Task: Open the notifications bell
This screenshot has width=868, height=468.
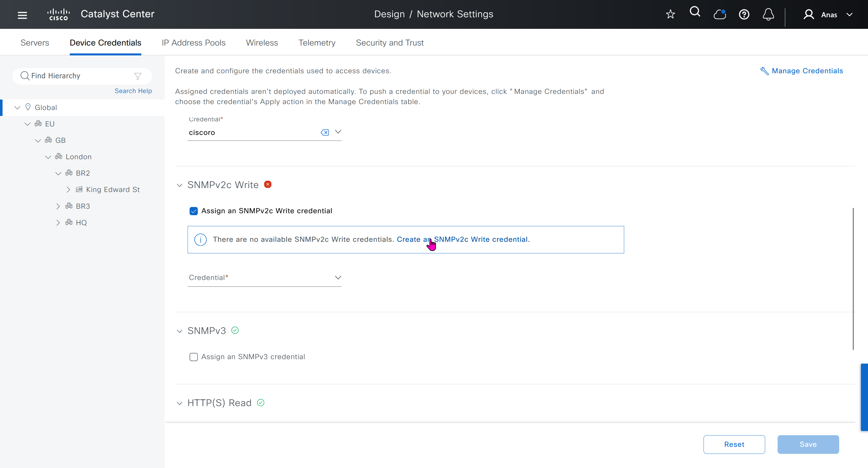Action: point(768,14)
